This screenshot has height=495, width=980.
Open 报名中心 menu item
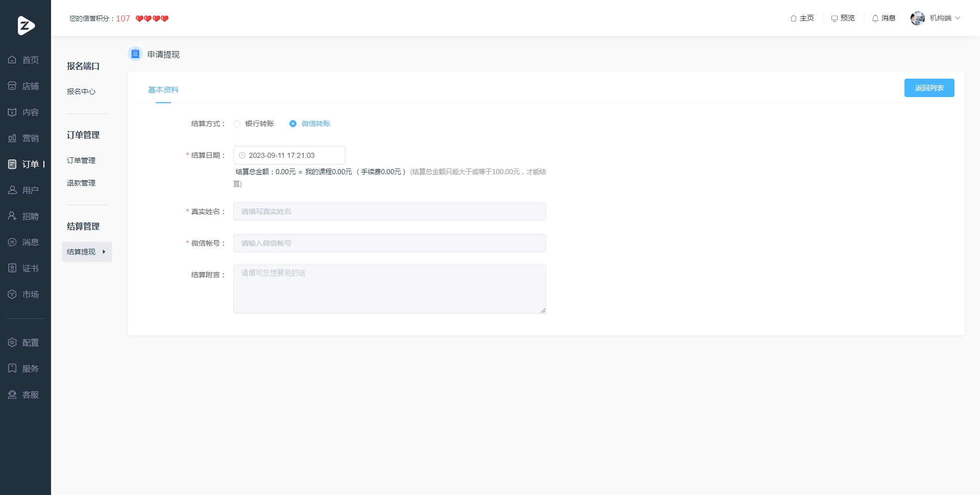[x=81, y=91]
